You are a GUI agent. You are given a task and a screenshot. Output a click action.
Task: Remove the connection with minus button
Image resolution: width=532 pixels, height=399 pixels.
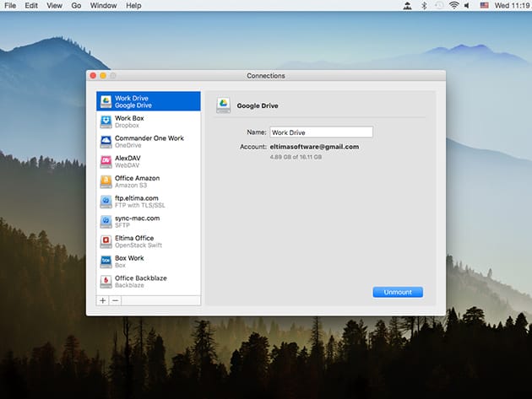[116, 300]
